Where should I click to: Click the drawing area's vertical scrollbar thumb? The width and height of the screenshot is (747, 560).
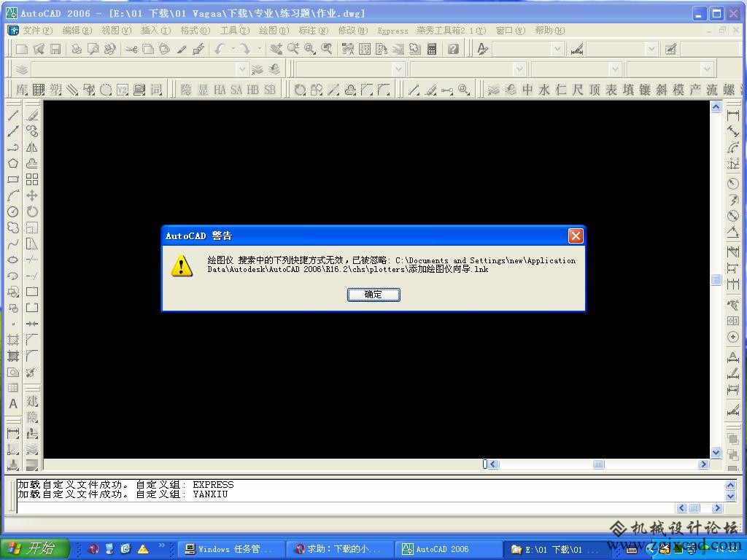[716, 279]
